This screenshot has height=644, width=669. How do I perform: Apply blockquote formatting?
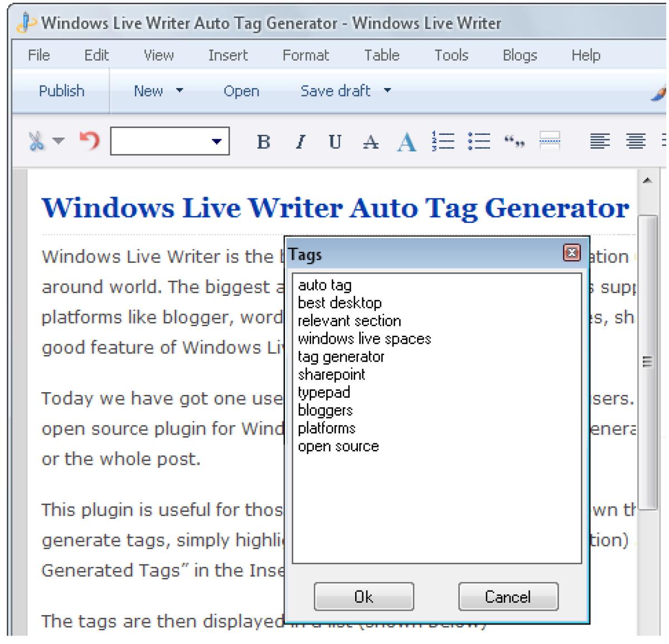tap(514, 143)
